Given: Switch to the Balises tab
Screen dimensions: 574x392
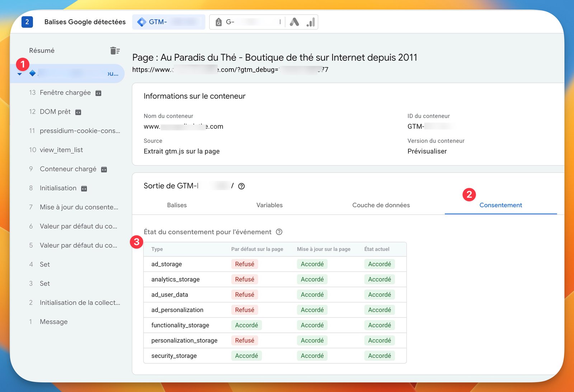Looking at the screenshot, I should [177, 205].
